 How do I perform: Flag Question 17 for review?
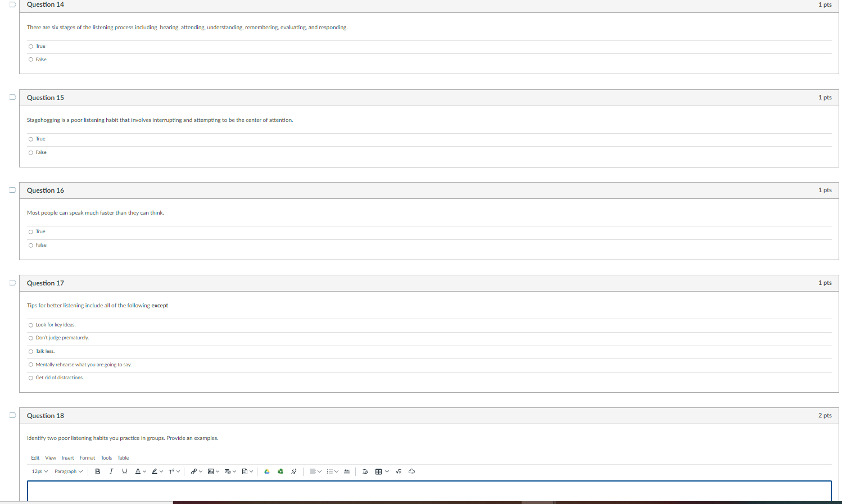tap(12, 283)
